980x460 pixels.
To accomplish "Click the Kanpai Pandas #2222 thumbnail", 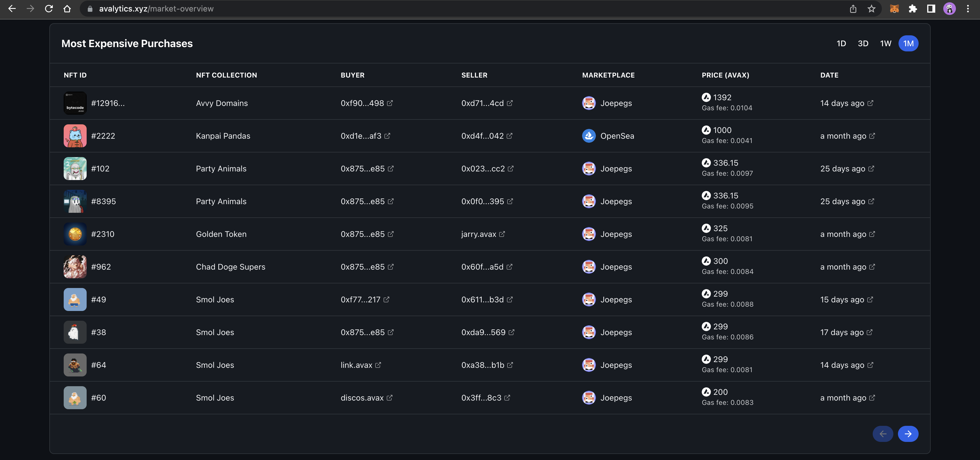I will (x=75, y=136).
